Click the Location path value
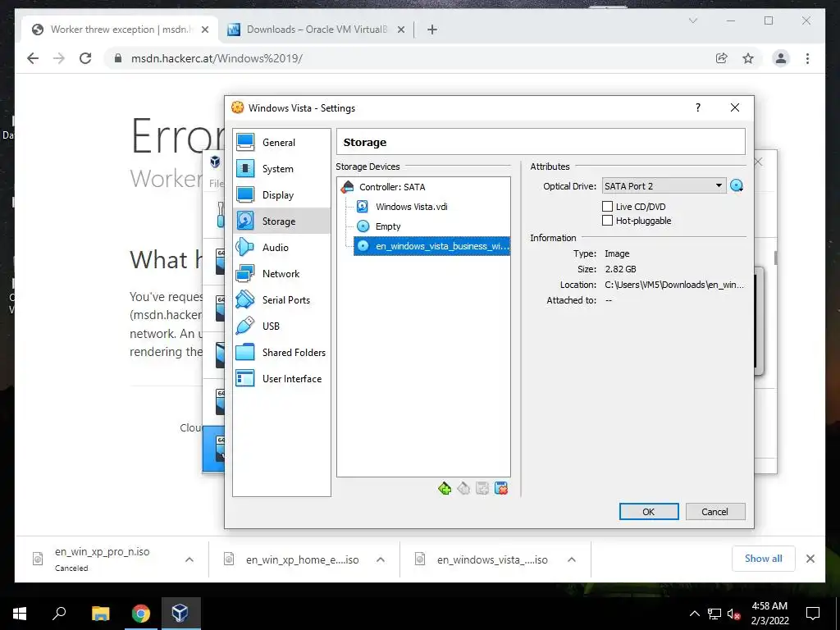840x630 pixels. tap(674, 285)
